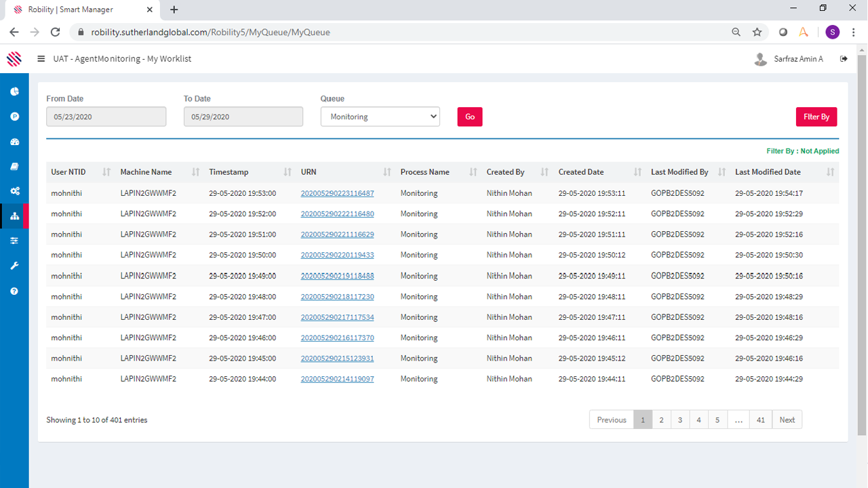Viewport: 868px width, 488px height.
Task: Go to pagination page 4
Action: [698, 420]
